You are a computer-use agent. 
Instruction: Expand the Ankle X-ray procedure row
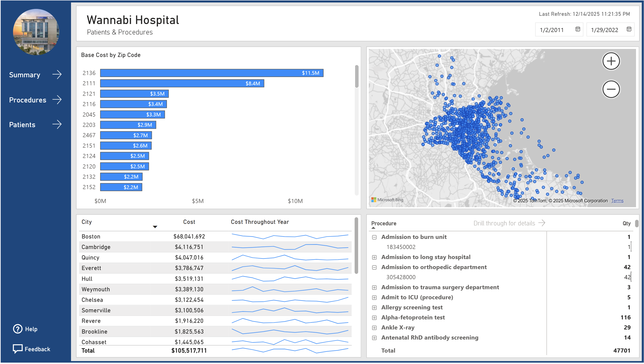point(374,328)
